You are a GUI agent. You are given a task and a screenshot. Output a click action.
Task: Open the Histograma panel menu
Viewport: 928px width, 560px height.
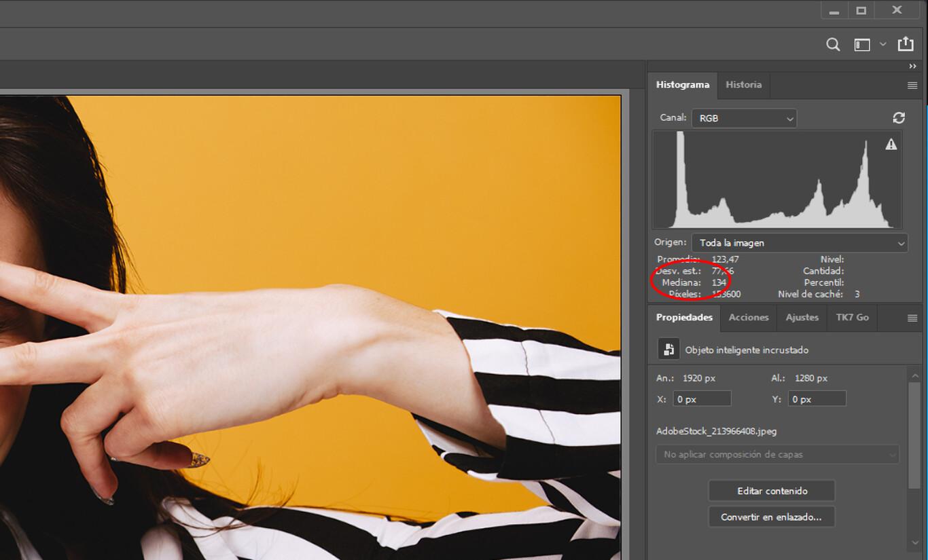click(x=912, y=85)
